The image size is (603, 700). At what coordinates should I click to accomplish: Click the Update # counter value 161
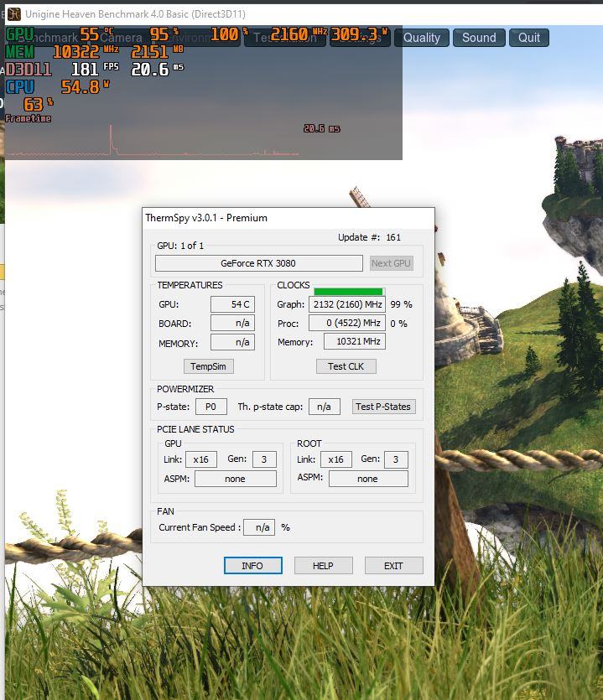tap(393, 237)
